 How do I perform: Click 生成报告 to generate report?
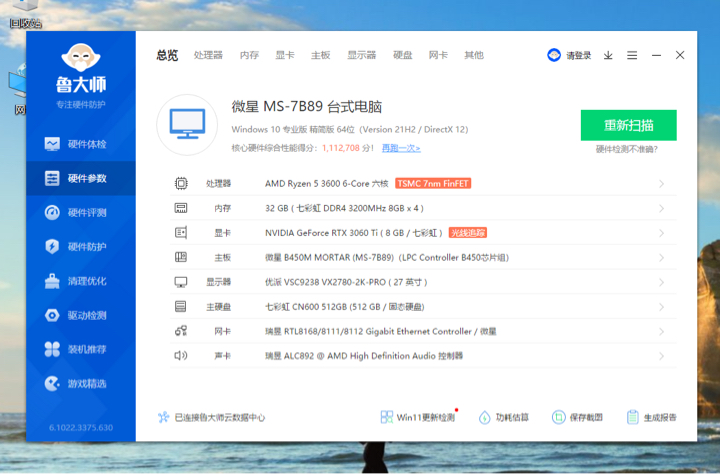click(x=652, y=417)
